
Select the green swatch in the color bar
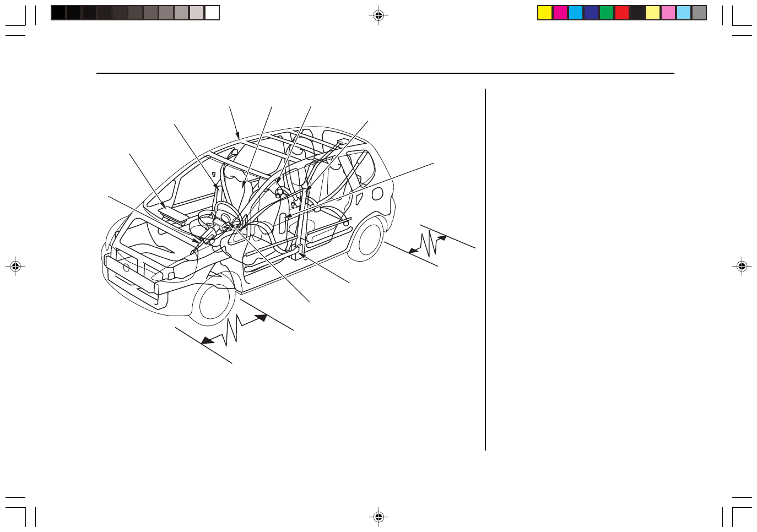(x=607, y=13)
